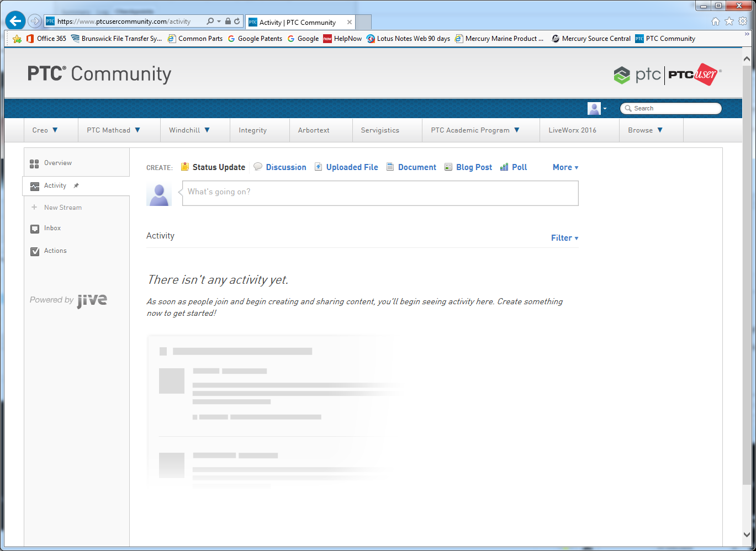
Task: Open the user avatar menu in header
Action: (x=597, y=108)
